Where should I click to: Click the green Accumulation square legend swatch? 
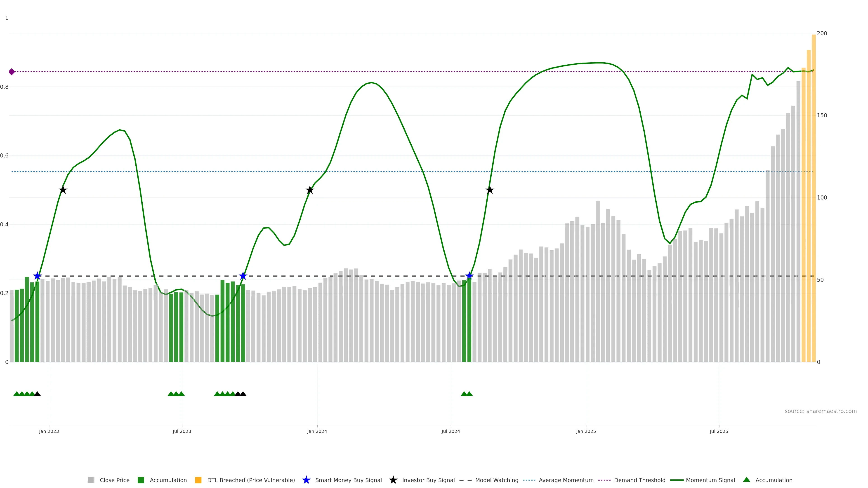141,480
